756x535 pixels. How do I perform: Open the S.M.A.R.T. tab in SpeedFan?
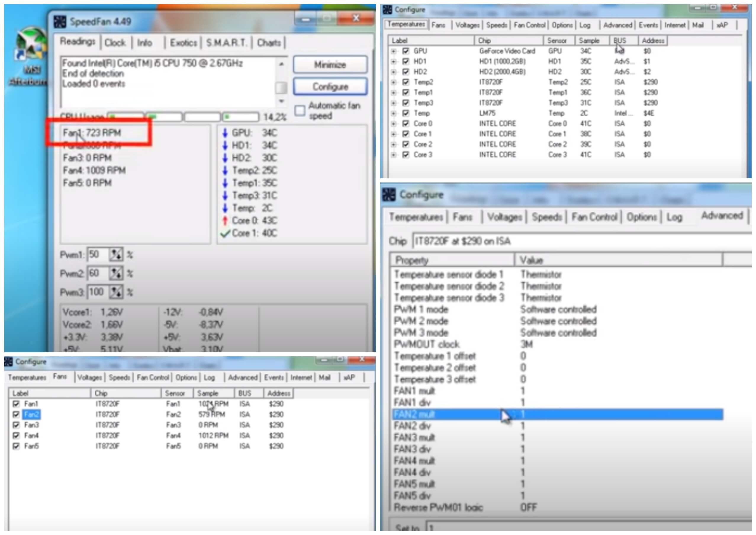click(x=226, y=43)
